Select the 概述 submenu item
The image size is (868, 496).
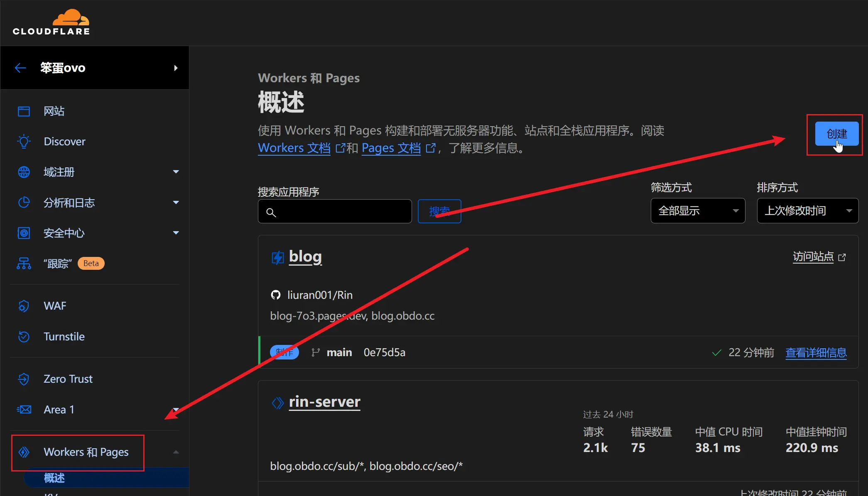54,478
